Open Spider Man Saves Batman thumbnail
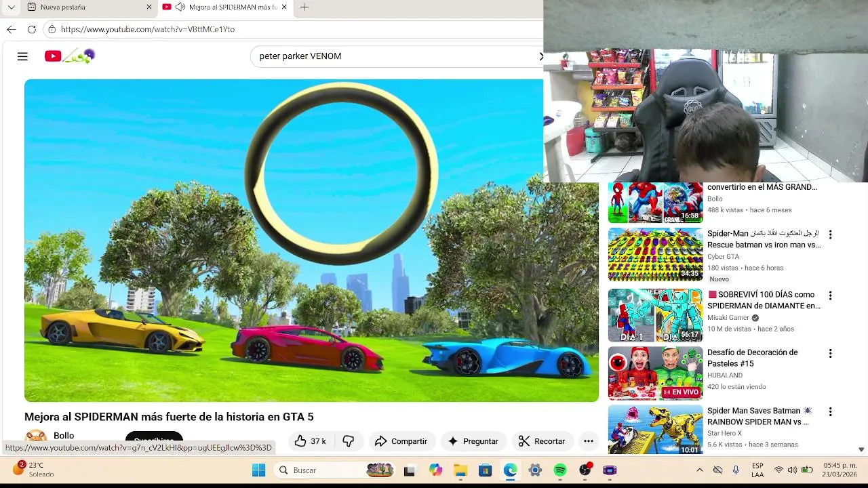Viewport: 868px width, 488px height. (x=655, y=430)
